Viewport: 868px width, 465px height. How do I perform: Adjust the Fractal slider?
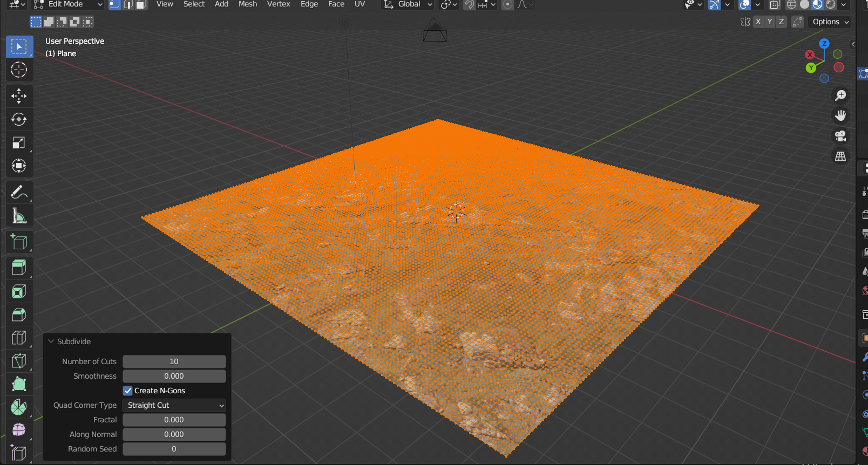[x=174, y=420]
